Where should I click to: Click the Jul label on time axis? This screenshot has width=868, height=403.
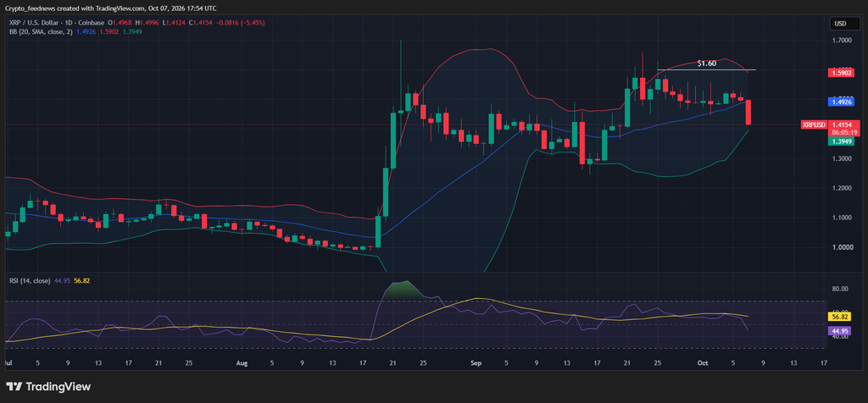point(8,363)
